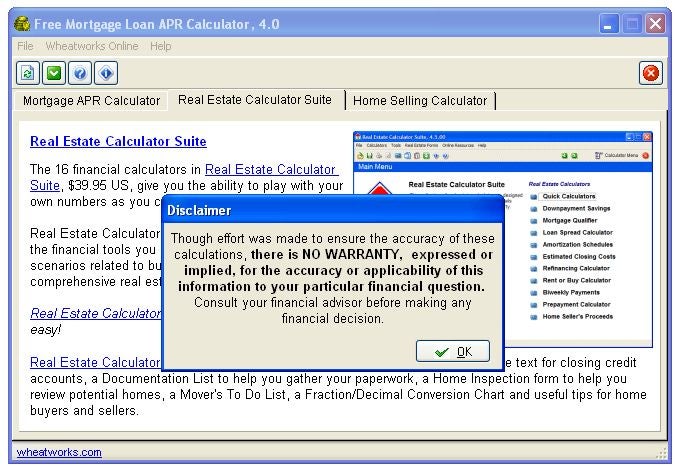Click "NO WARRANTY" text in the disclaimer
Screen dimensions: 680x476
coord(350,254)
